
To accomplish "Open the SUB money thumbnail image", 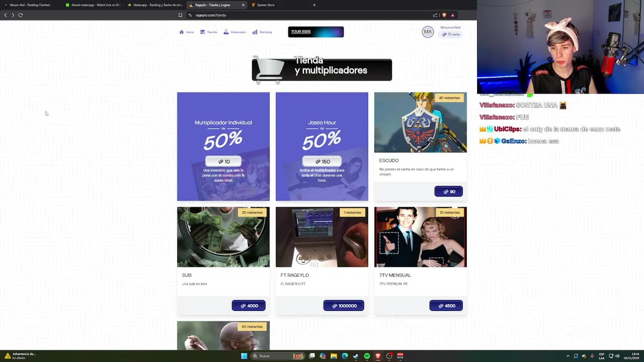I will (223, 237).
